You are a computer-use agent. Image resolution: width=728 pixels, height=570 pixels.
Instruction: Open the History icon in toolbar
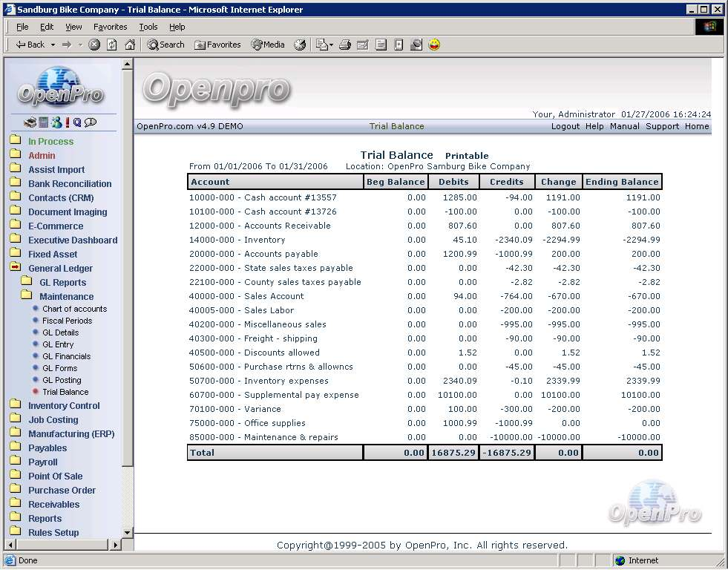pyautogui.click(x=300, y=45)
